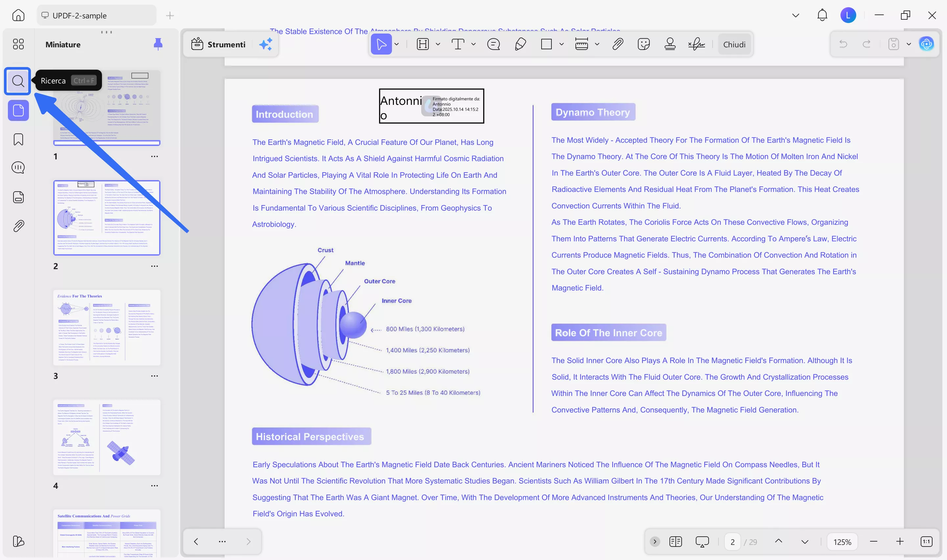
Task: Open the Ricerca search icon
Action: (18, 81)
